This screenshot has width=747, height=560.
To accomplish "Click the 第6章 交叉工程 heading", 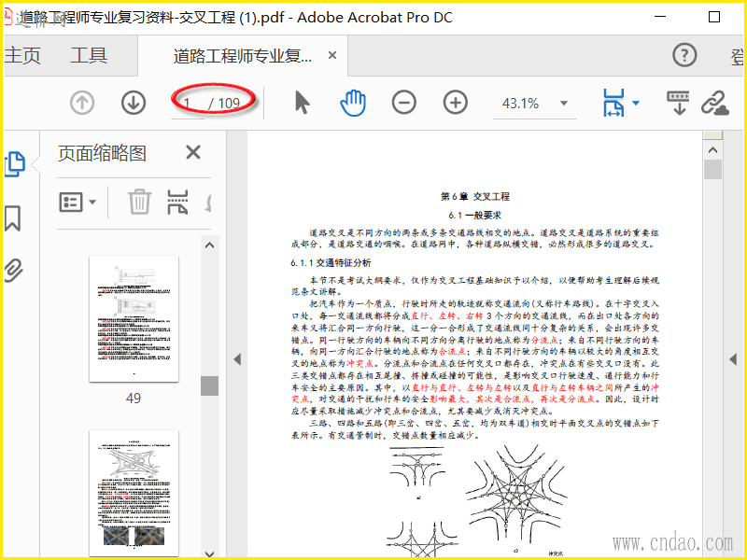I will pyautogui.click(x=475, y=196).
